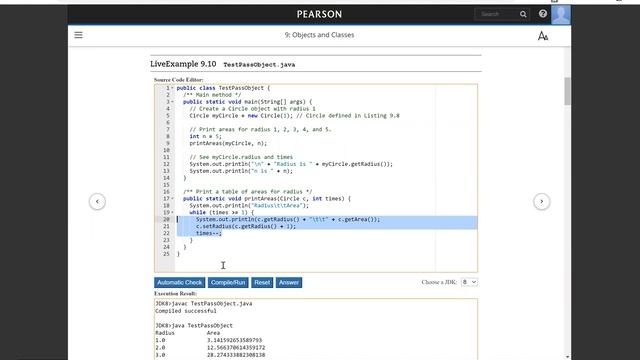Collapse the while loop fold at line 19
The image size is (640, 360).
pos(172,213)
